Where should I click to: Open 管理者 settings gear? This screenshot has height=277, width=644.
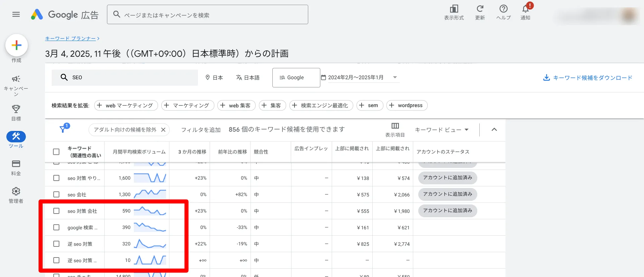tap(16, 195)
